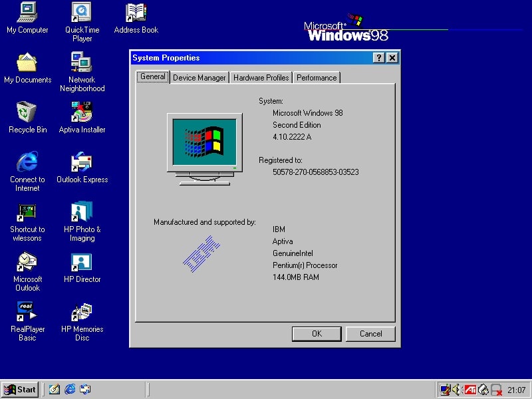Select the RealPlayer Basic shortcut
This screenshot has width=532, height=399.
pos(27,321)
